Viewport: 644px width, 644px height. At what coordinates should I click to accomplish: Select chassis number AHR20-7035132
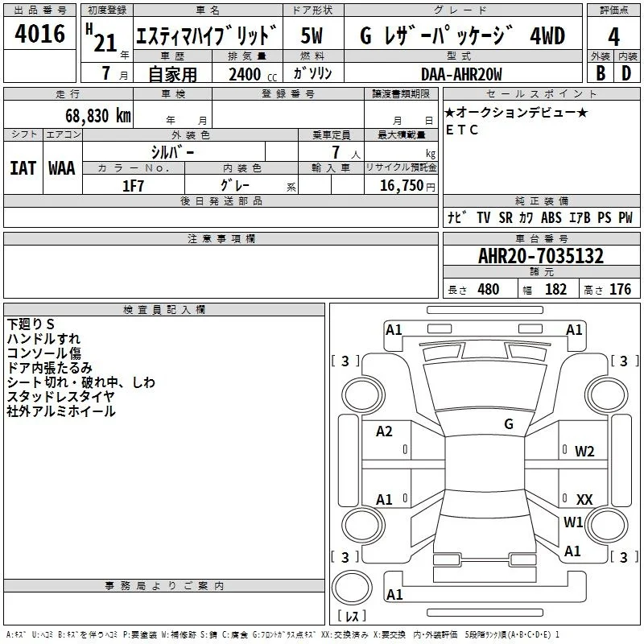click(541, 255)
